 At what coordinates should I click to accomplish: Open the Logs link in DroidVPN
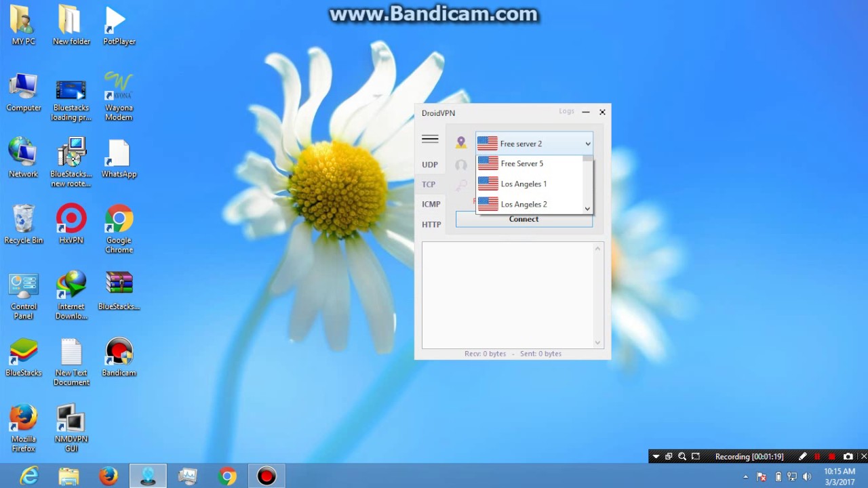pos(566,111)
